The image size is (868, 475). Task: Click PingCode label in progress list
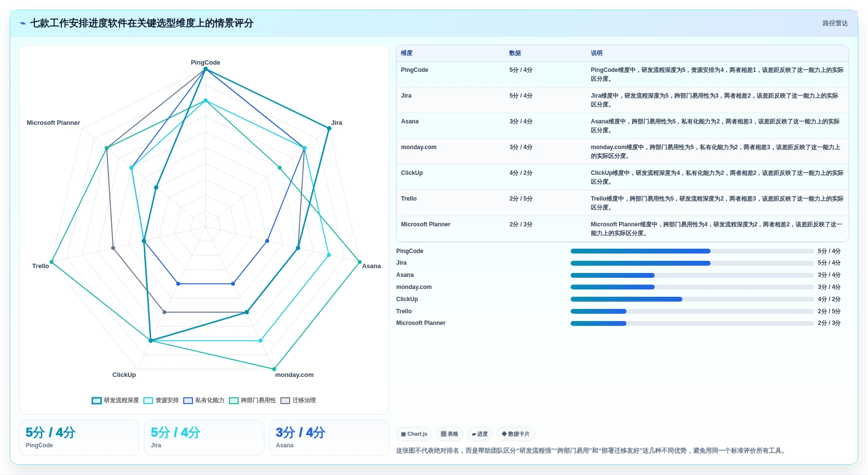[410, 251]
